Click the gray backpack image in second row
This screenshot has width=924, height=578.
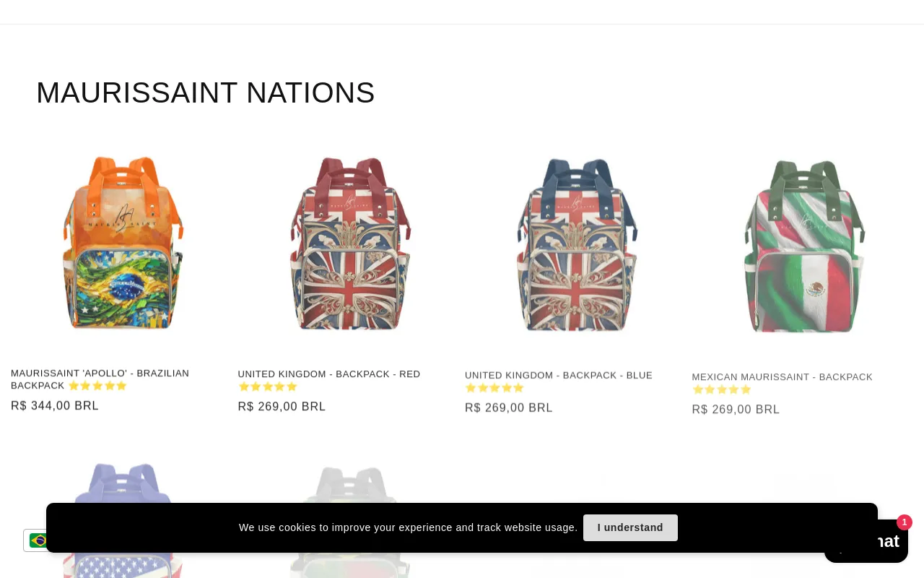point(350,484)
